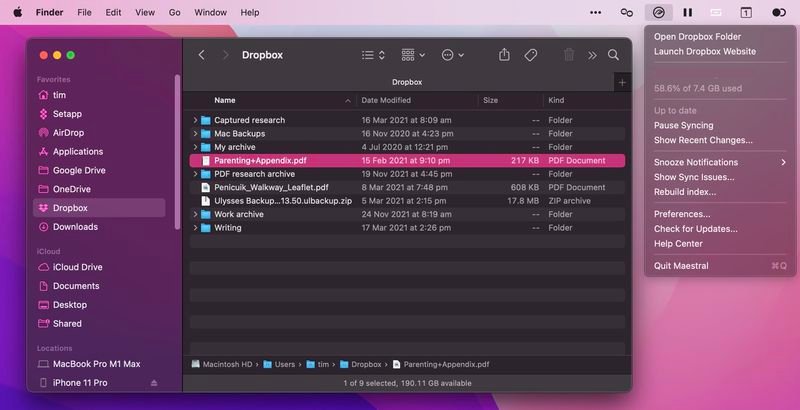Click the Edit Tags toolbar icon
Screen dimensions: 800x410
pos(531,55)
